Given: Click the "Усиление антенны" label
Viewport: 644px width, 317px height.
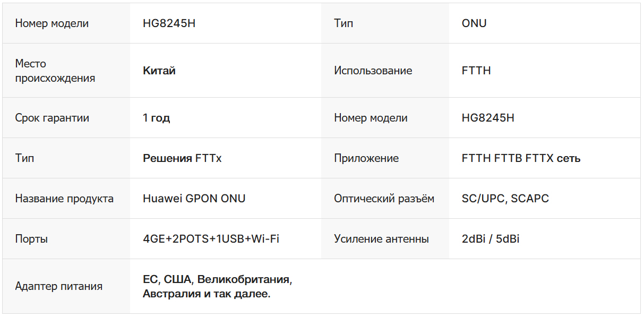Looking at the screenshot, I should pos(381,239).
